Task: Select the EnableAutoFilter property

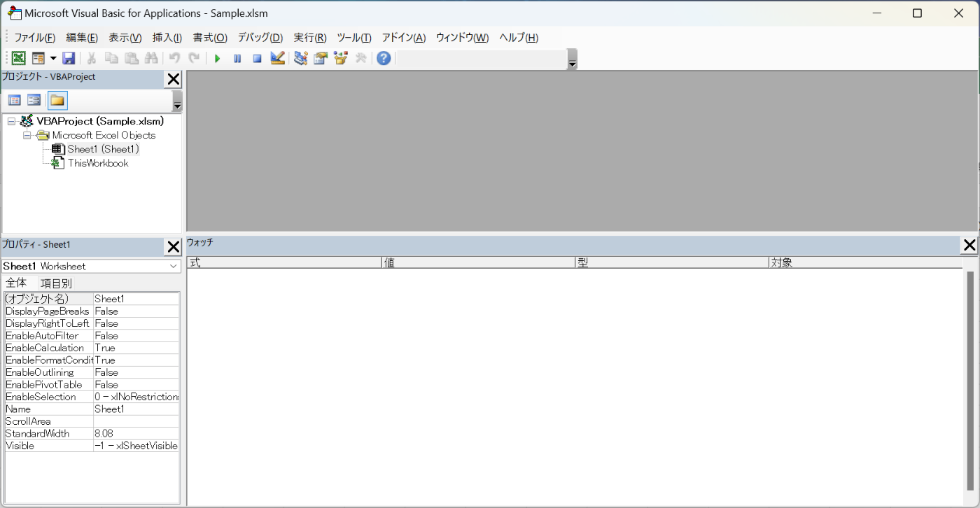Action: tap(48, 336)
